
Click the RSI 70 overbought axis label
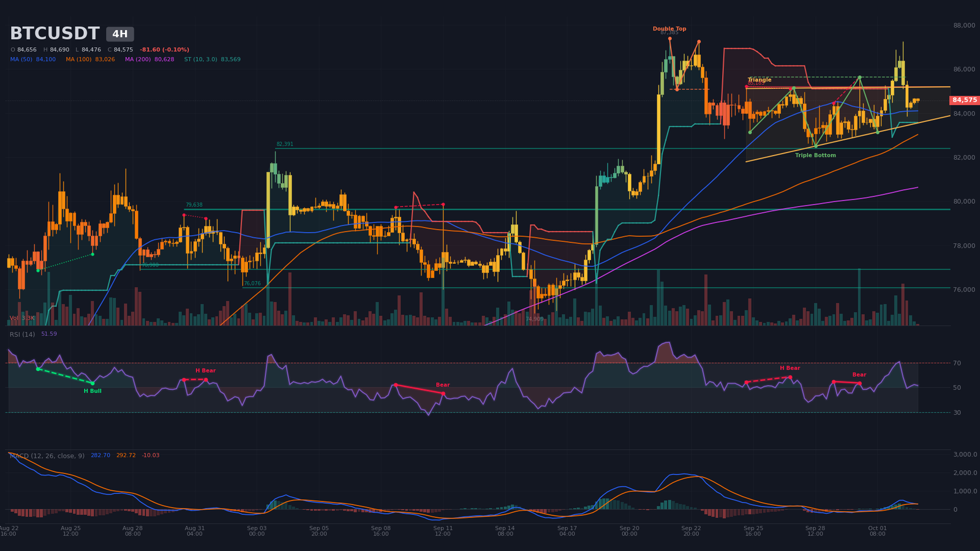(957, 364)
